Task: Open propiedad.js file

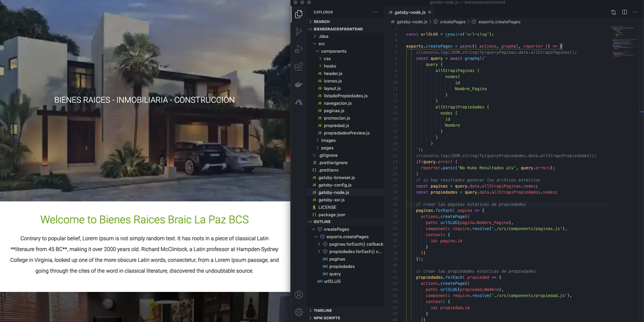Action: pos(347,126)
